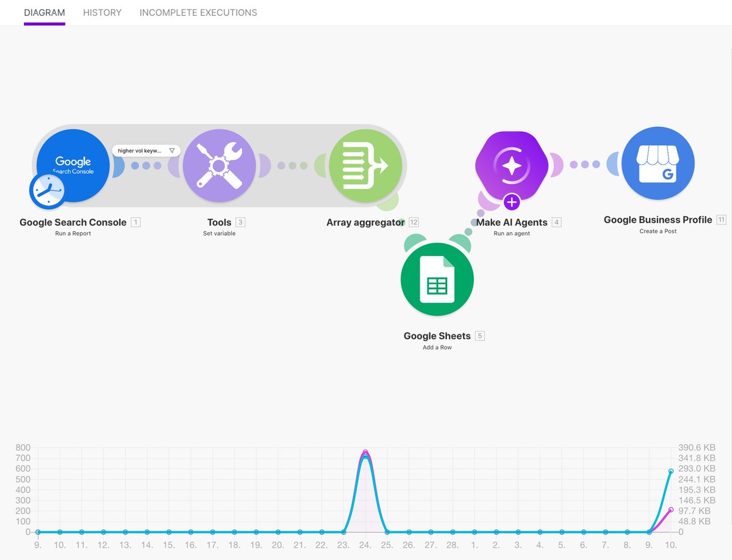
Task: Open the Google Search Console module
Action: coord(73,165)
